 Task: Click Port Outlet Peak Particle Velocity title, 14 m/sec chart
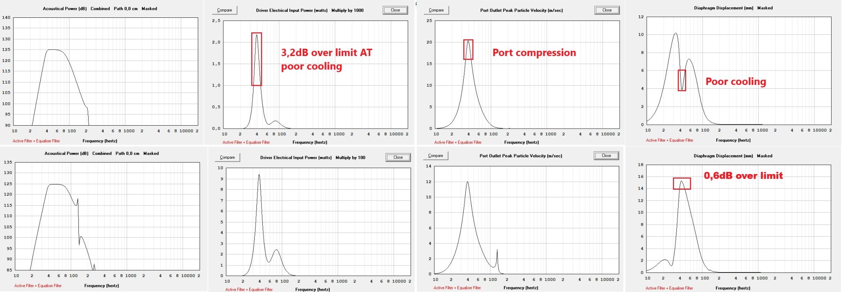(x=521, y=156)
